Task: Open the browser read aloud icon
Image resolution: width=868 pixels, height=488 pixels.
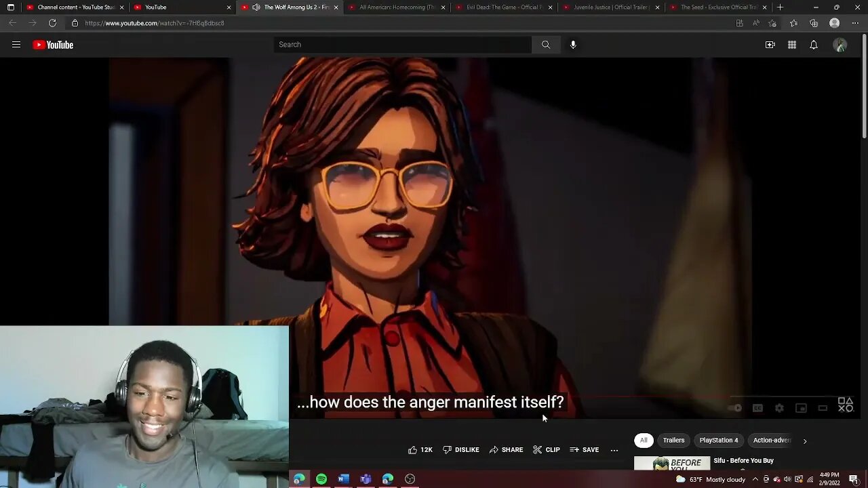Action: pyautogui.click(x=756, y=23)
